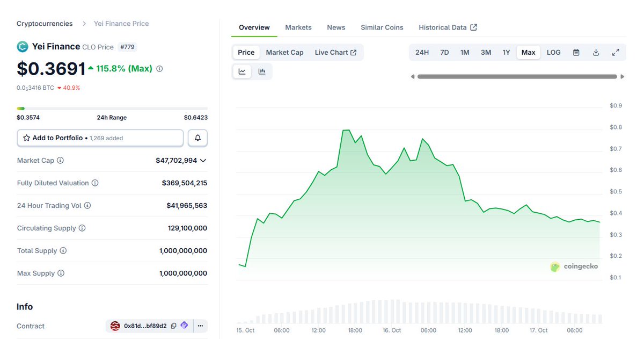Click the #779 rank badge
Image resolution: width=644 pixels, height=339 pixels.
tap(128, 47)
